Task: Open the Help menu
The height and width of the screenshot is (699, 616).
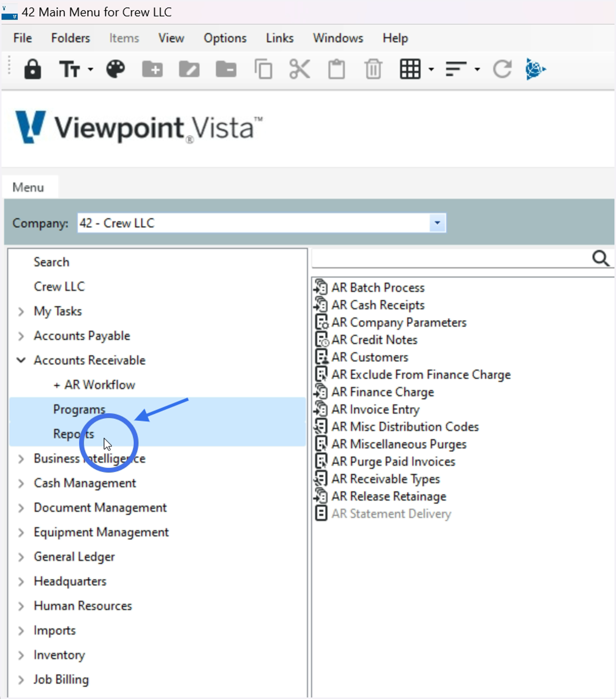Action: tap(395, 38)
